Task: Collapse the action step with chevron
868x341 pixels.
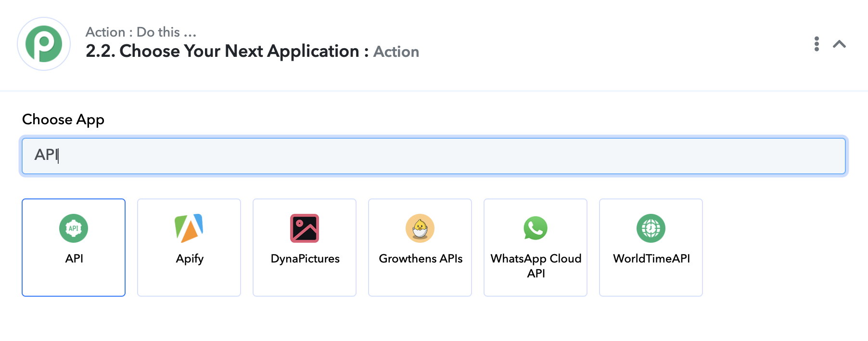Action: point(839,44)
